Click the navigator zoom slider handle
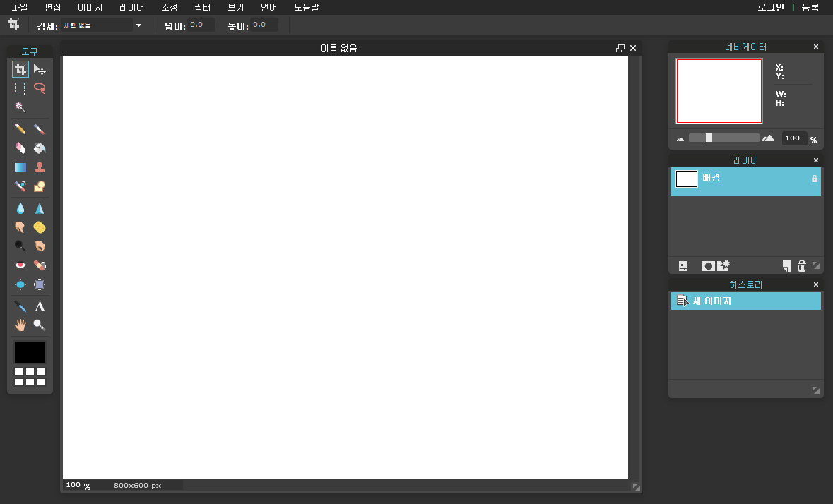 709,138
